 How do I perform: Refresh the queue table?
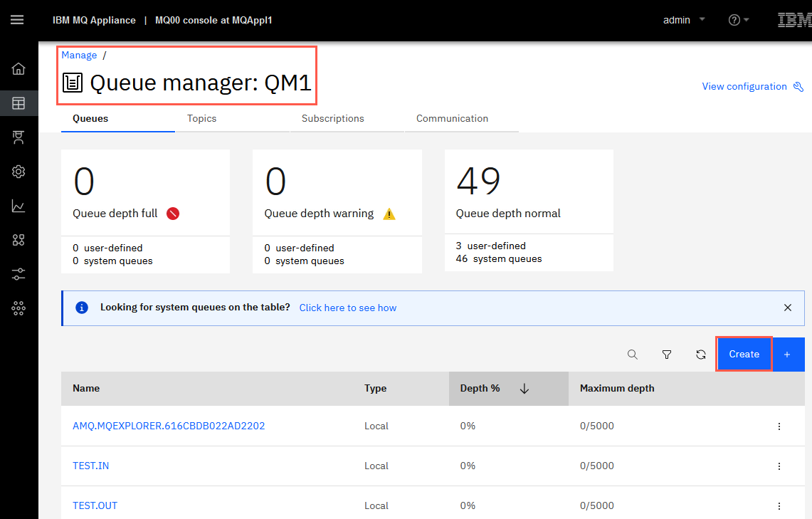pyautogui.click(x=701, y=355)
